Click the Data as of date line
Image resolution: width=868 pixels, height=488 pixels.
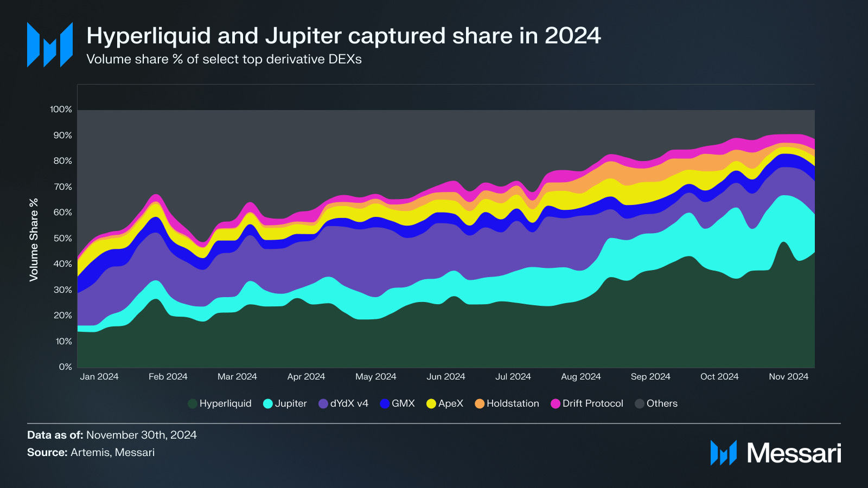click(112, 435)
